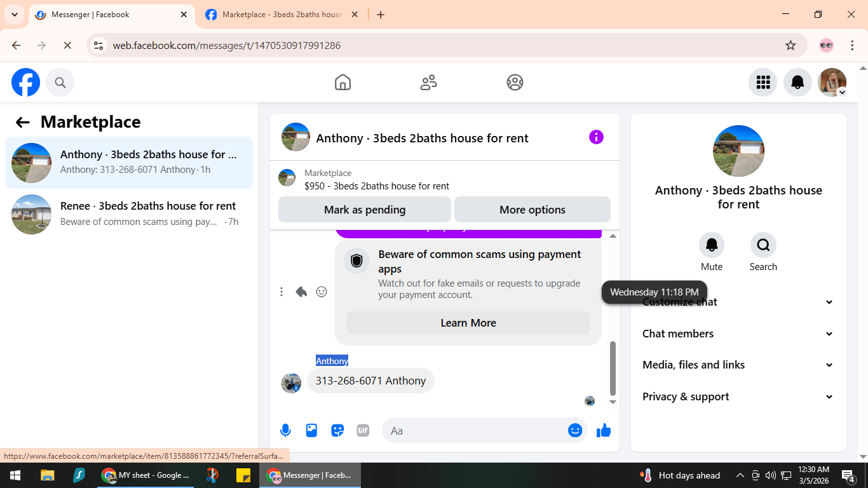Click the 313-268-6071 Anthony message bubble
Viewport: 868px width, 488px height.
pos(370,381)
